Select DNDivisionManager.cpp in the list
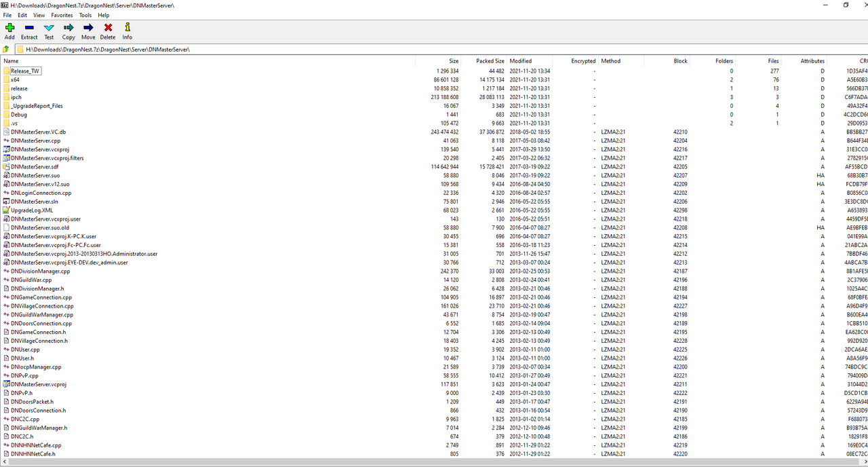 (40, 271)
